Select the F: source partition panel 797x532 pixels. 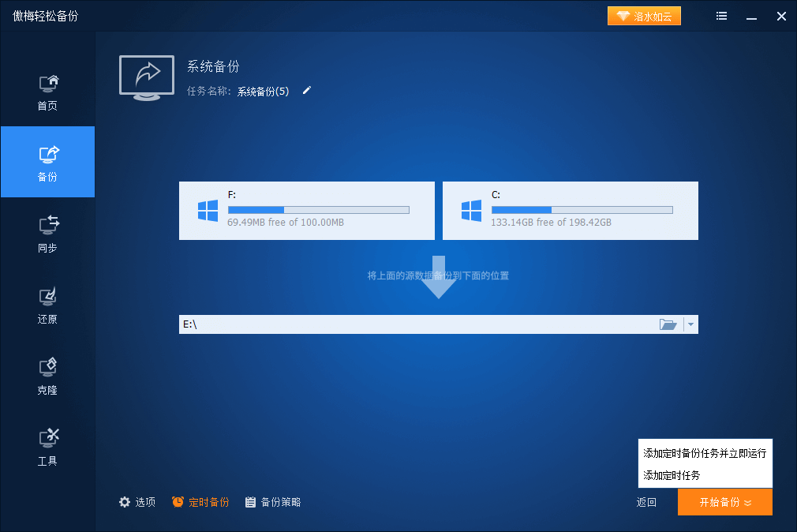[306, 210]
